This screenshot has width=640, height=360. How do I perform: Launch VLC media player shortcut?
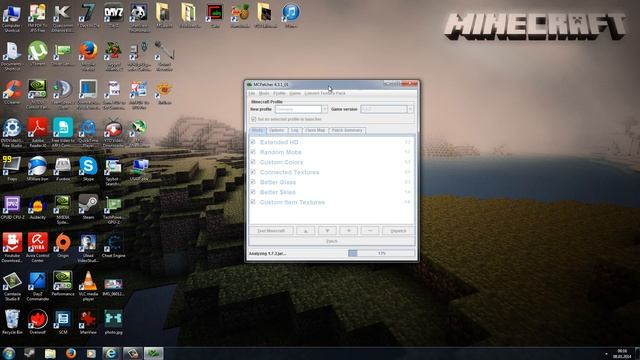[88, 286]
